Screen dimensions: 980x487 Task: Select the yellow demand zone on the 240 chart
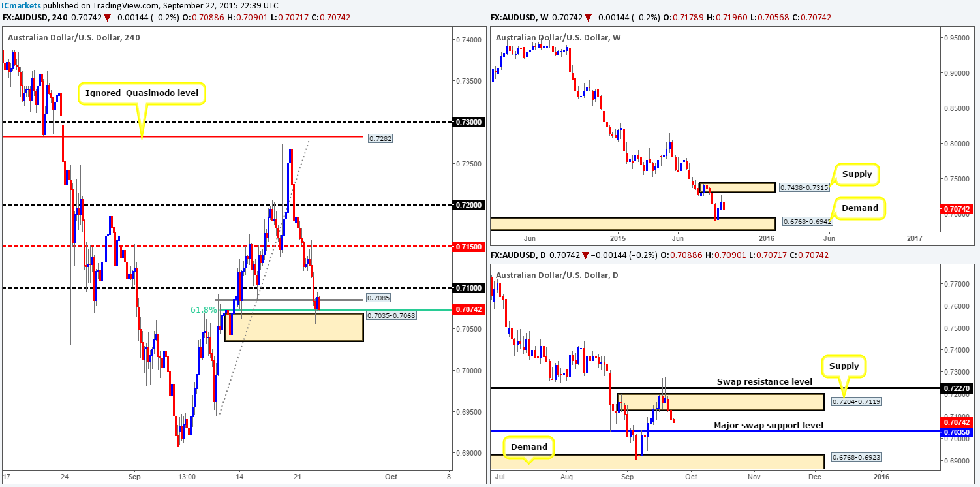(x=294, y=327)
